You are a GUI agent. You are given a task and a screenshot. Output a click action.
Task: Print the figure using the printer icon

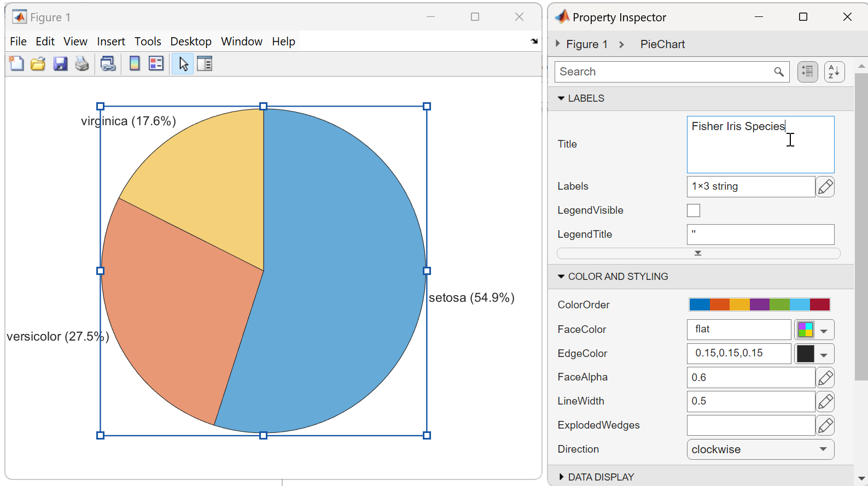(x=82, y=64)
